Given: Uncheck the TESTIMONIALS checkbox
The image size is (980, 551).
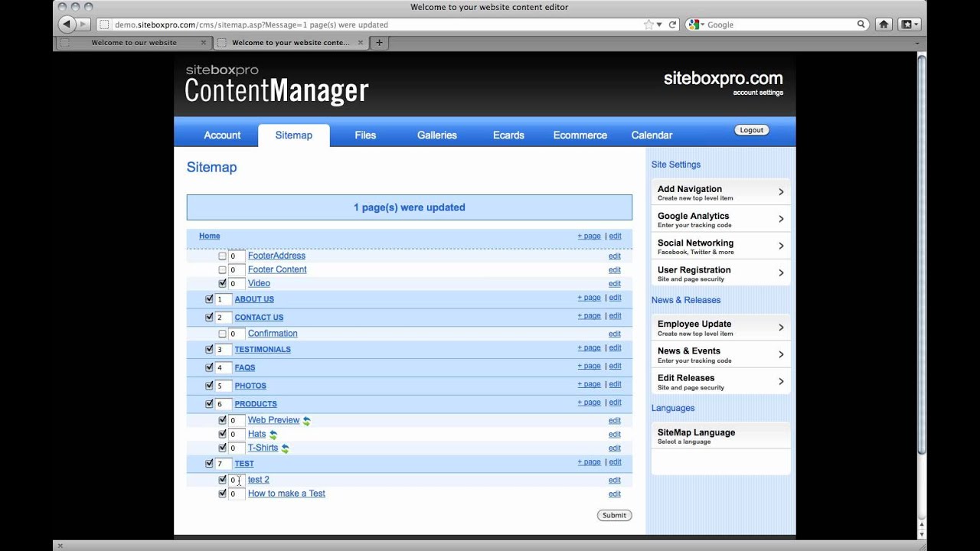Looking at the screenshot, I should (209, 349).
